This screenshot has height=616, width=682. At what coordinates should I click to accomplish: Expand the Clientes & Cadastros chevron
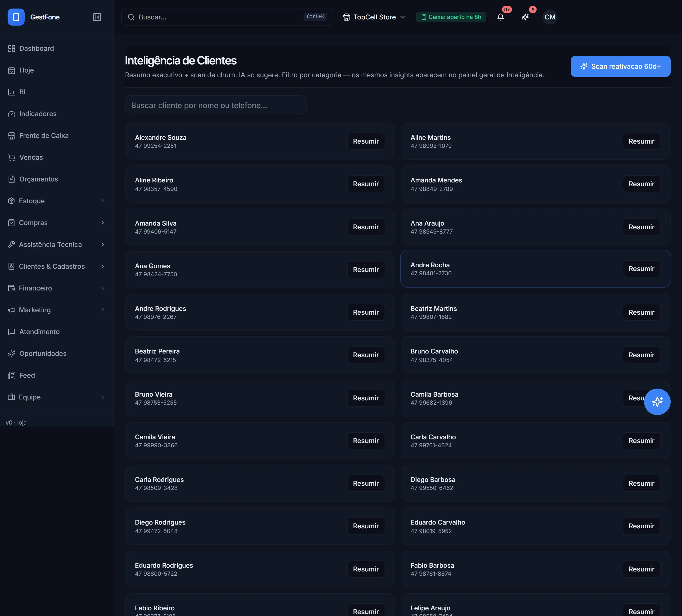[103, 266]
